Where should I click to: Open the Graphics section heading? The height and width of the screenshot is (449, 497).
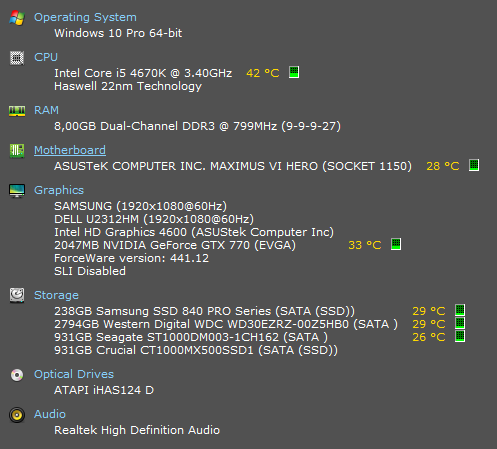click(59, 190)
